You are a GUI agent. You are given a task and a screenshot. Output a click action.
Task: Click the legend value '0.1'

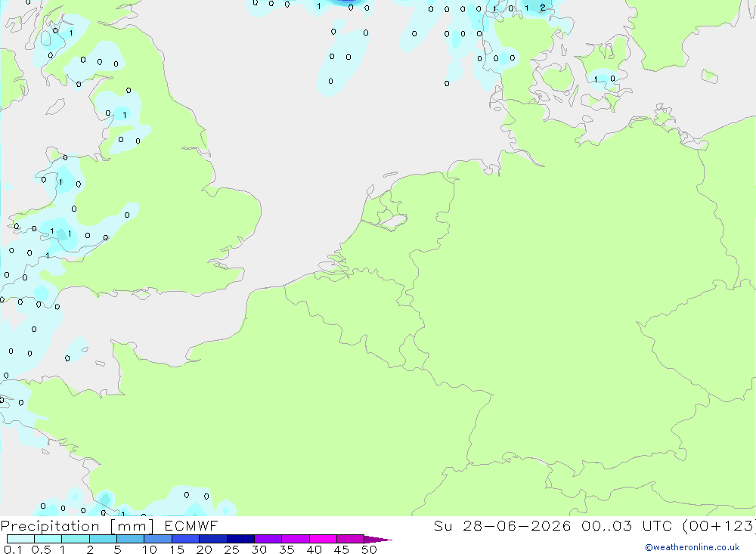pos(13,549)
